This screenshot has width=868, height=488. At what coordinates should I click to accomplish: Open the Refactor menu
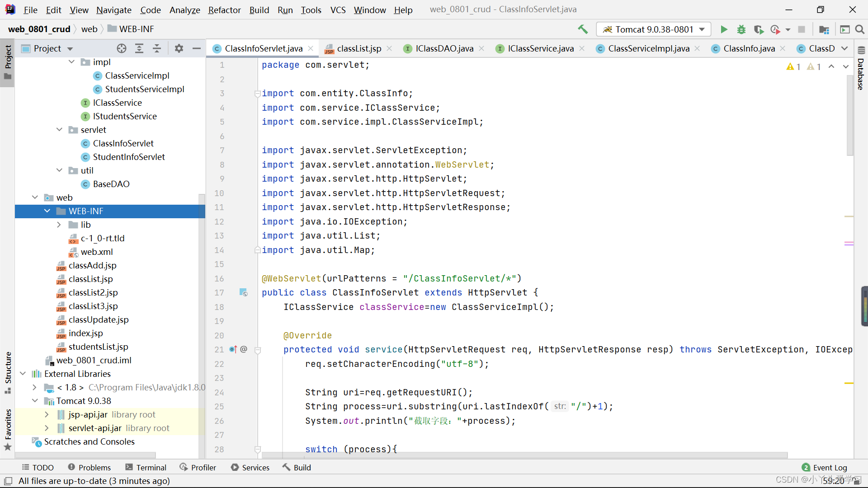(x=224, y=9)
